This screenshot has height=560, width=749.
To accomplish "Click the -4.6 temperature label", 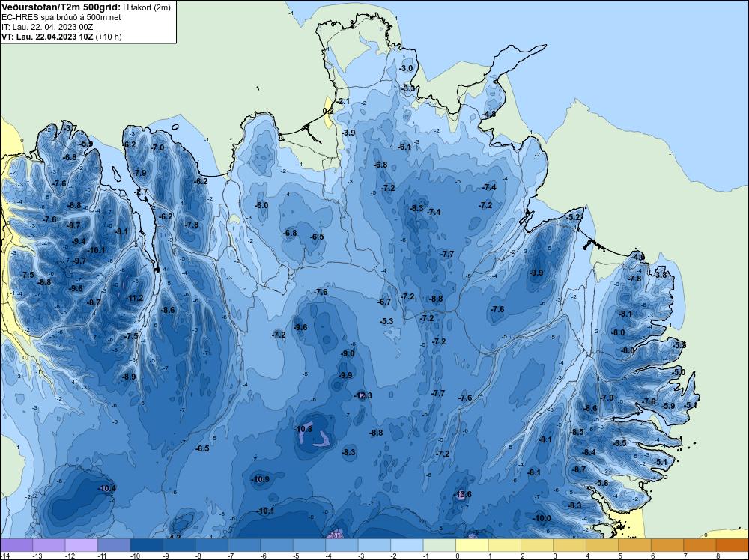I will (638, 257).
